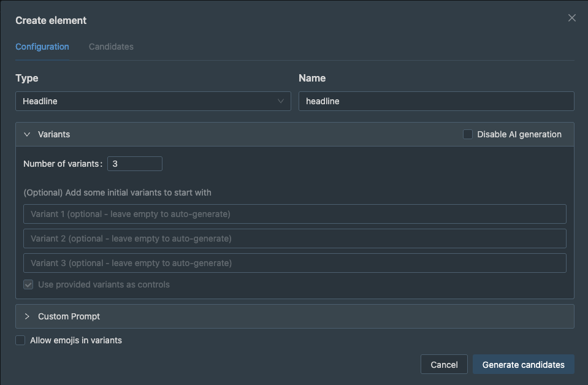Open the Type dropdown showing Headline

tap(147, 101)
